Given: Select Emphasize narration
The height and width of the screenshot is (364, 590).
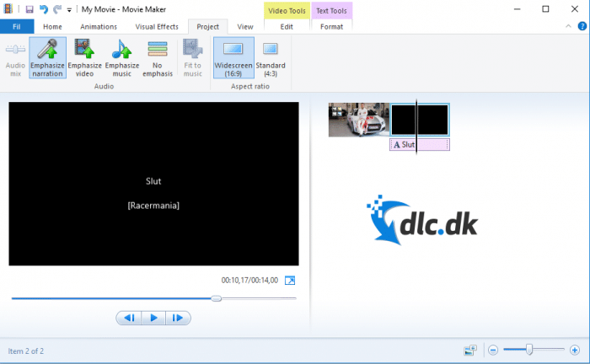Looking at the screenshot, I should 47,58.
